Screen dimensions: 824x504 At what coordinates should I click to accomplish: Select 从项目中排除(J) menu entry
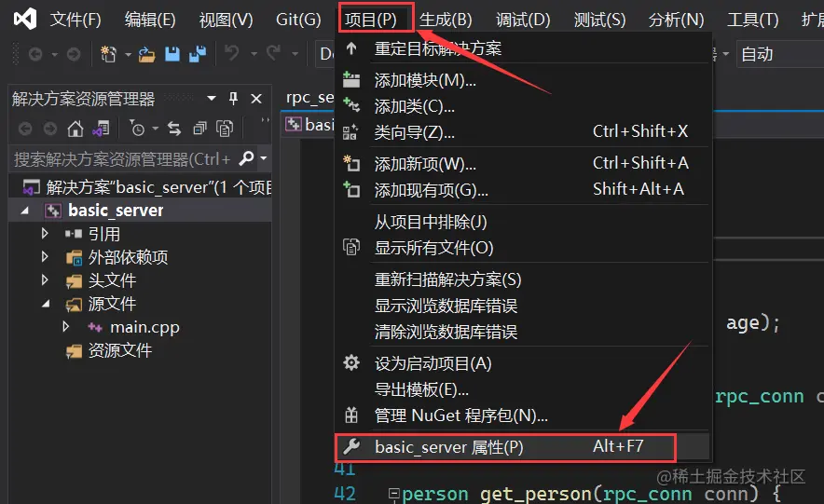(x=522, y=222)
